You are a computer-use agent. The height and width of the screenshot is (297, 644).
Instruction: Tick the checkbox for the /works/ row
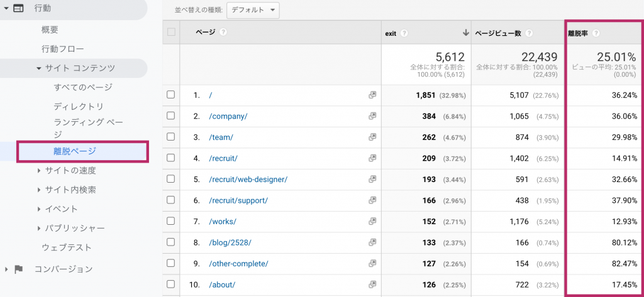point(170,221)
